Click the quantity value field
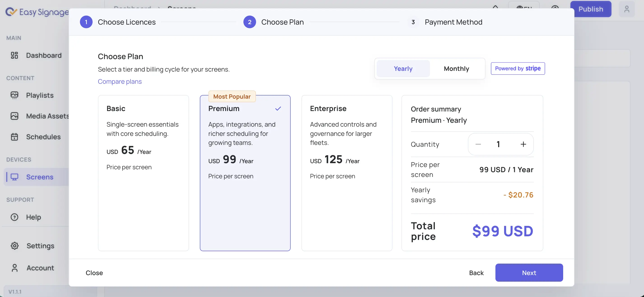The image size is (644, 297). tap(498, 144)
